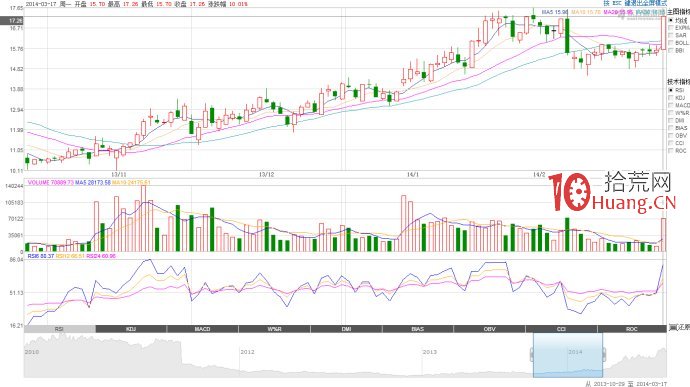Open the DMI indicator tab
This screenshot has width=690, height=387.
pyautogui.click(x=346, y=329)
